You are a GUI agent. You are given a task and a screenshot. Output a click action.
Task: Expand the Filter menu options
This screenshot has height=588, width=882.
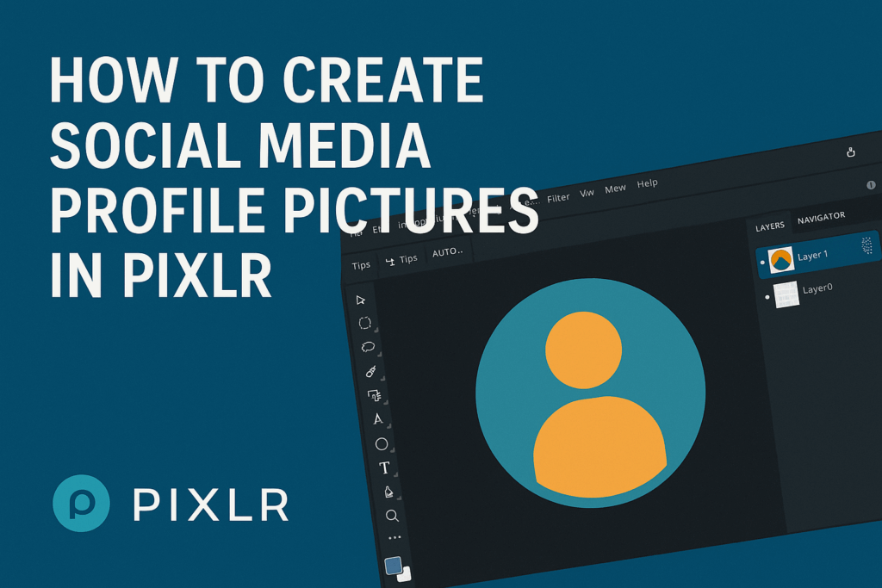point(559,196)
